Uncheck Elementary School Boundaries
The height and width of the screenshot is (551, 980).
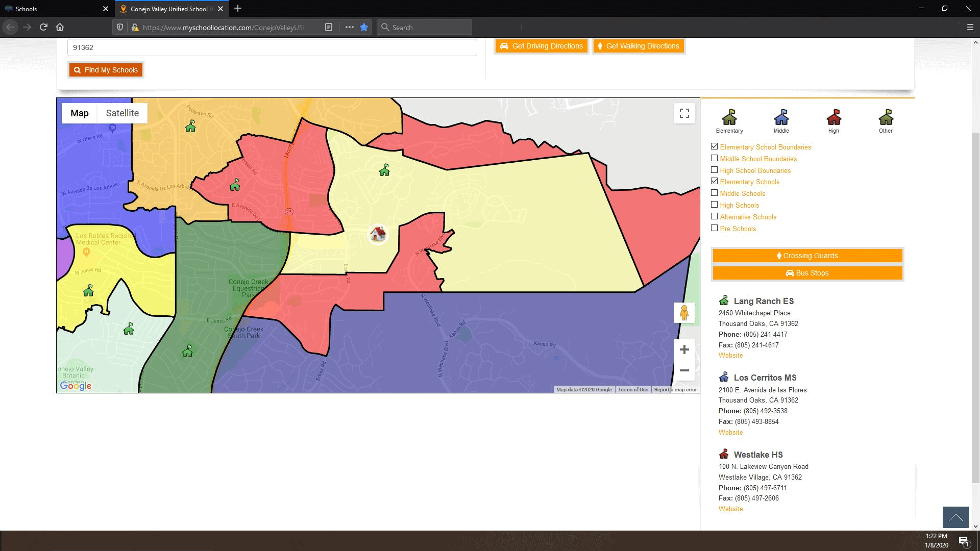point(714,147)
